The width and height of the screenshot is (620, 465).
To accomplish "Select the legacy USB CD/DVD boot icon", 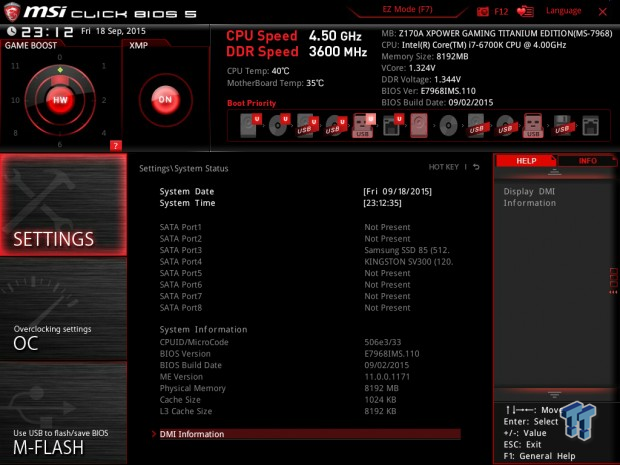I will [505, 126].
